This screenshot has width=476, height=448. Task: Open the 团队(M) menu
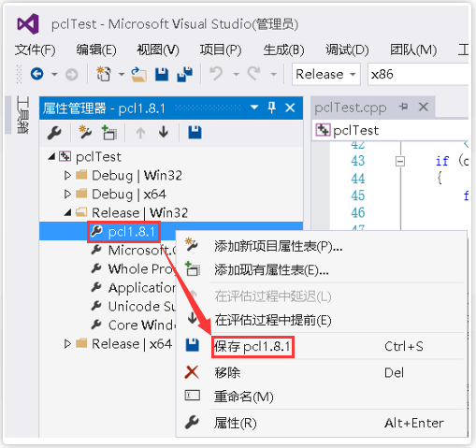413,50
